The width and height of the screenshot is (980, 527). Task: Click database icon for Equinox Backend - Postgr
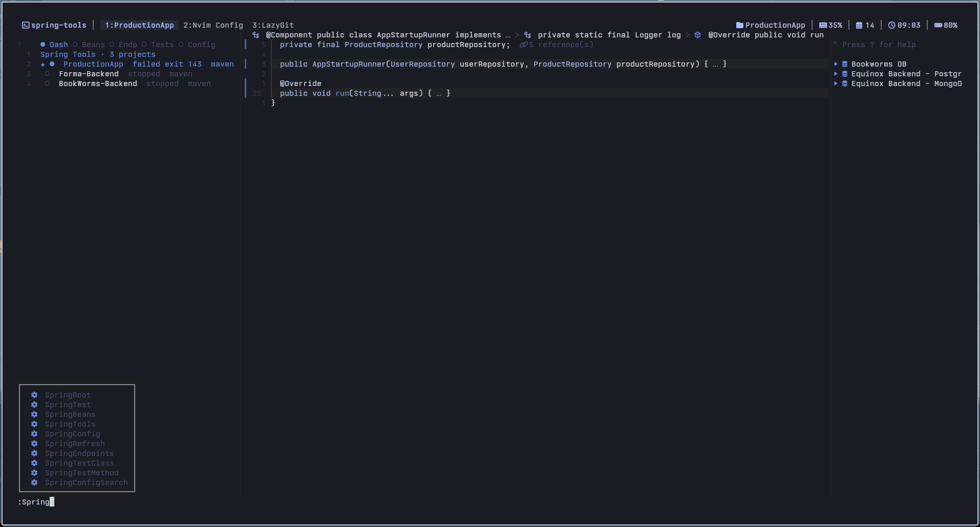[845, 74]
